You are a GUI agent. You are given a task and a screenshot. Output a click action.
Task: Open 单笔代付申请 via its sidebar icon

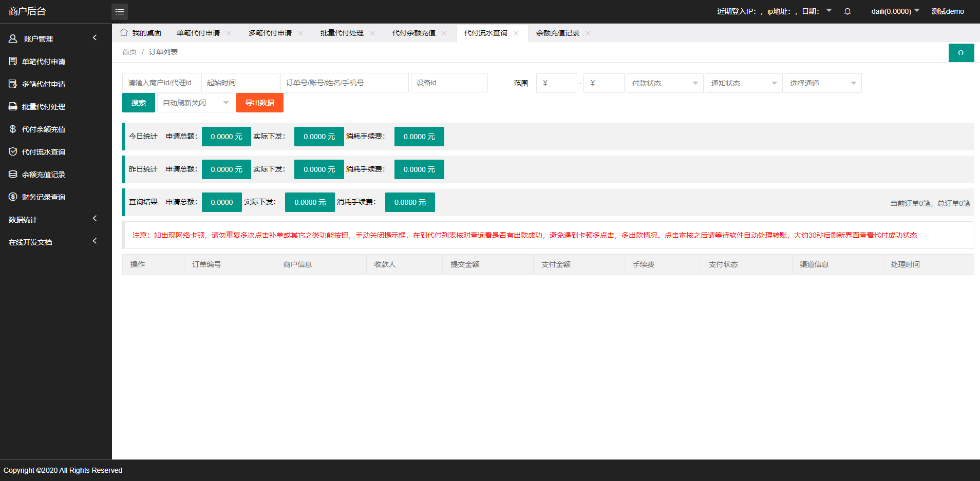pyautogui.click(x=13, y=61)
